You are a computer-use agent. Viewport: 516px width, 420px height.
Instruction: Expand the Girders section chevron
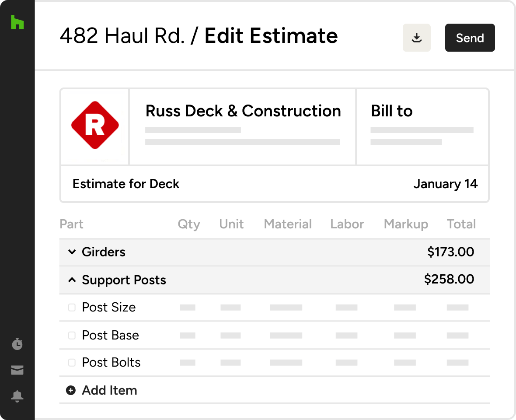(72, 252)
